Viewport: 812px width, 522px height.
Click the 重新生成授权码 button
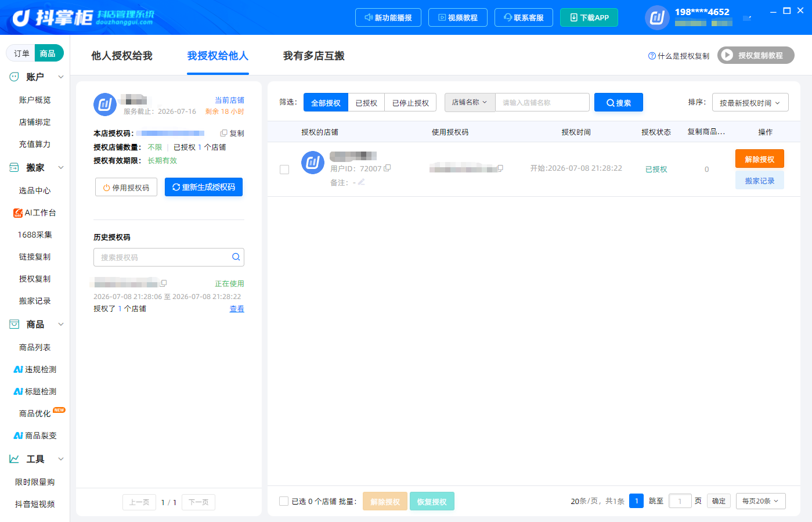pos(204,187)
